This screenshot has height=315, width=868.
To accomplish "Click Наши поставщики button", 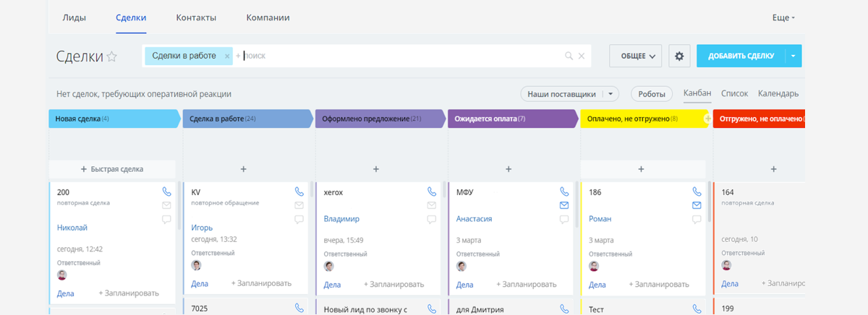I will pyautogui.click(x=562, y=94).
